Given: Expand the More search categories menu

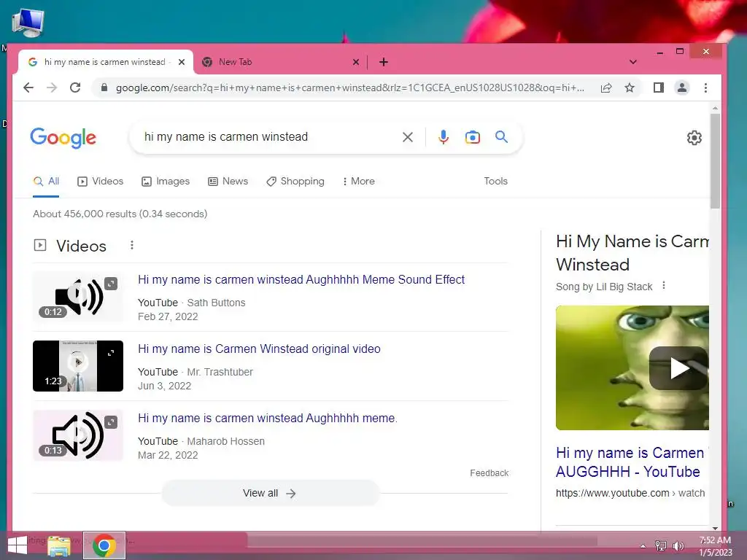Looking at the screenshot, I should [x=359, y=182].
